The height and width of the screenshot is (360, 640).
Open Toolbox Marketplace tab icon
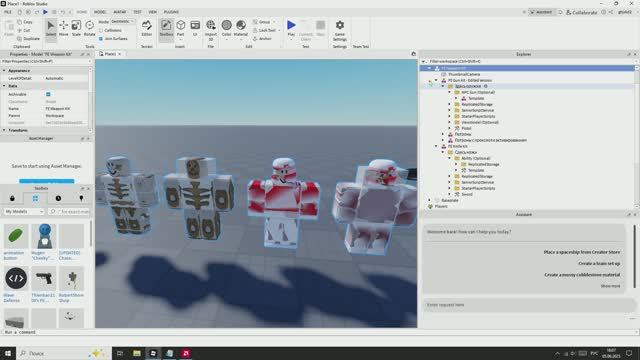[12, 198]
